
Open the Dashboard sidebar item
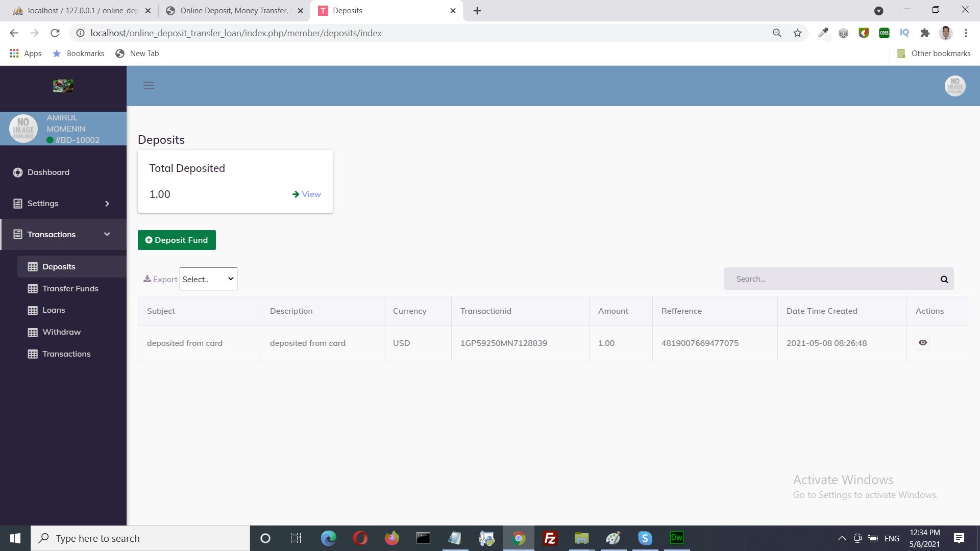48,172
